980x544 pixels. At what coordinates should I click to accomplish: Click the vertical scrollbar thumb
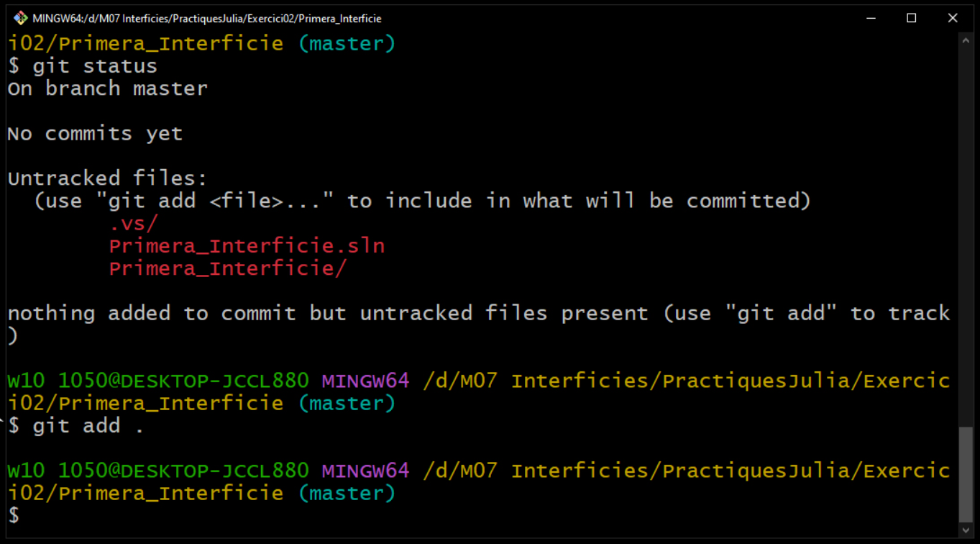pyautogui.click(x=966, y=473)
